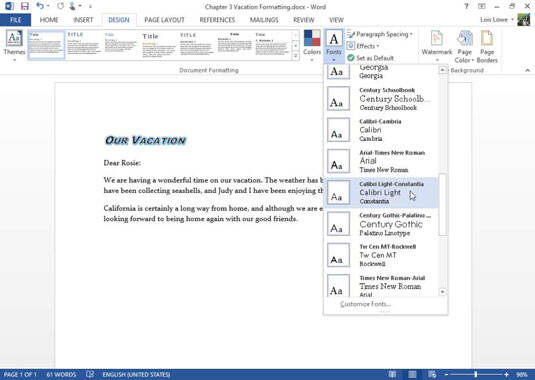The image size is (535, 380).
Task: Switch to Web Layout view in status bar
Action: (x=432, y=374)
